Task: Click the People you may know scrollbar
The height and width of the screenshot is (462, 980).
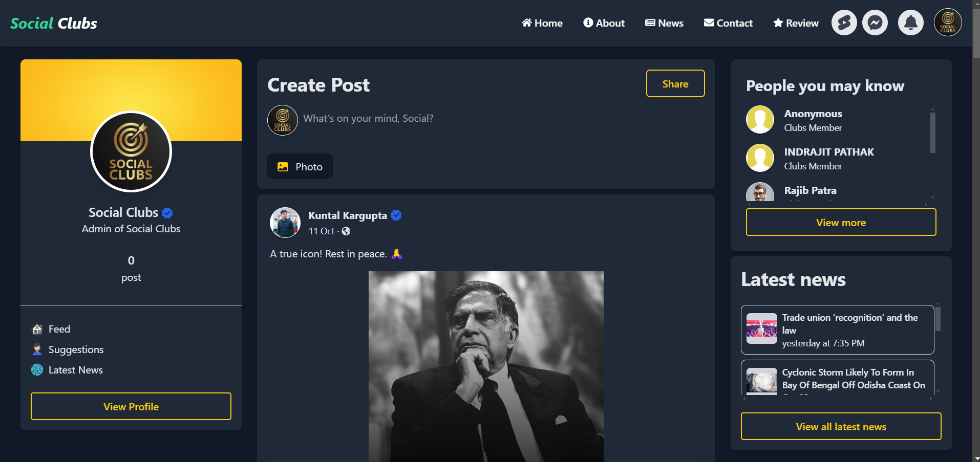Action: (932, 133)
